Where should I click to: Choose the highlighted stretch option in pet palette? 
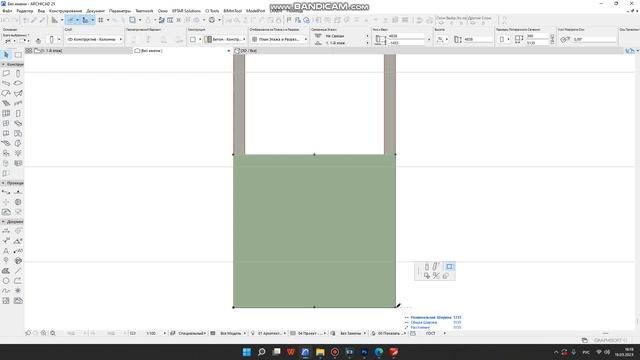point(449,267)
